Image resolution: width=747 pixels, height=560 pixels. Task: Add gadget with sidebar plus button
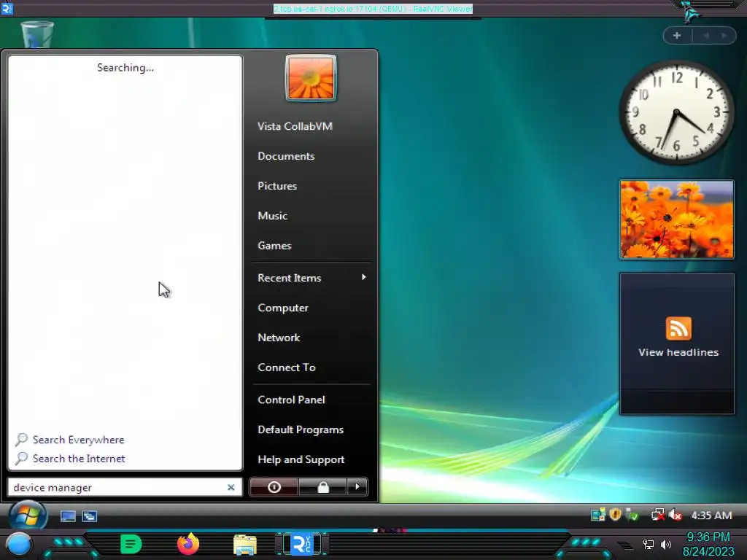tap(676, 36)
